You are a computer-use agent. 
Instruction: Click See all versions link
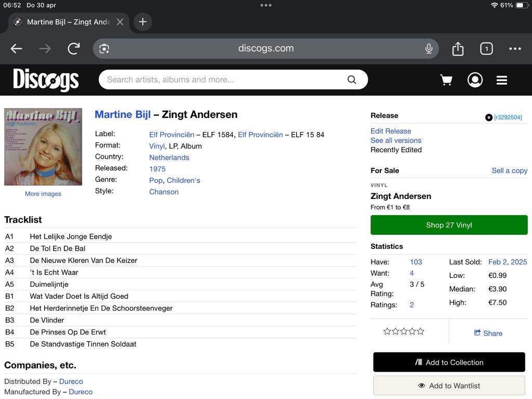tap(396, 140)
